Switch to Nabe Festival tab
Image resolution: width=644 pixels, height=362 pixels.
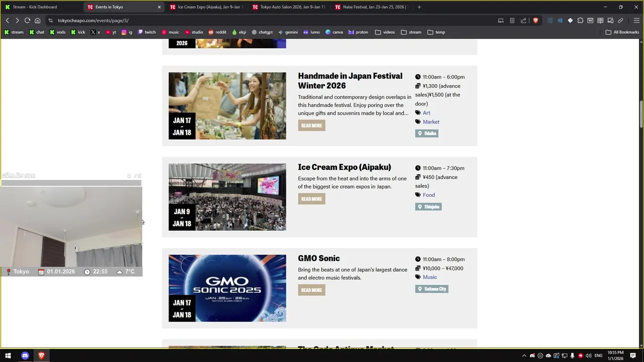tap(371, 7)
